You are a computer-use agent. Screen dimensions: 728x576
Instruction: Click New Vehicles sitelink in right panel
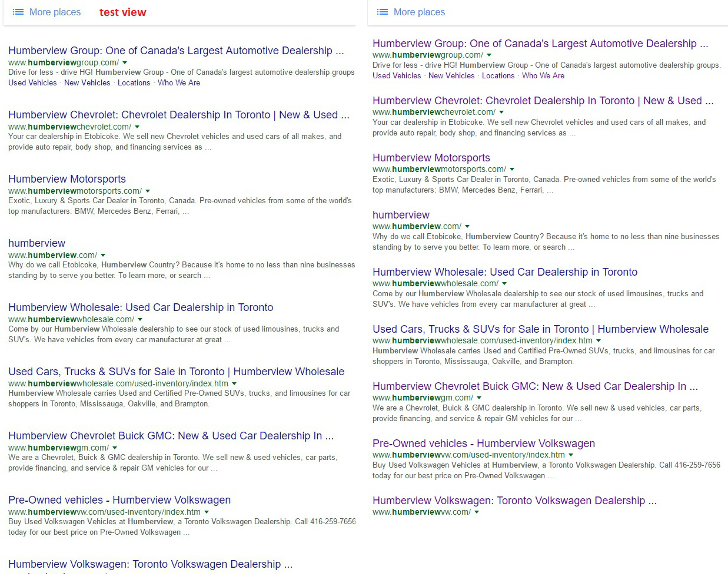coord(451,76)
